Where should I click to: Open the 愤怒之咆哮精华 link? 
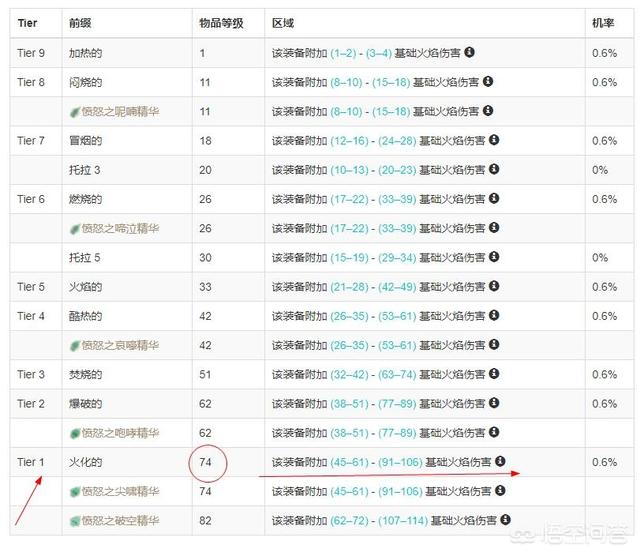click(120, 433)
